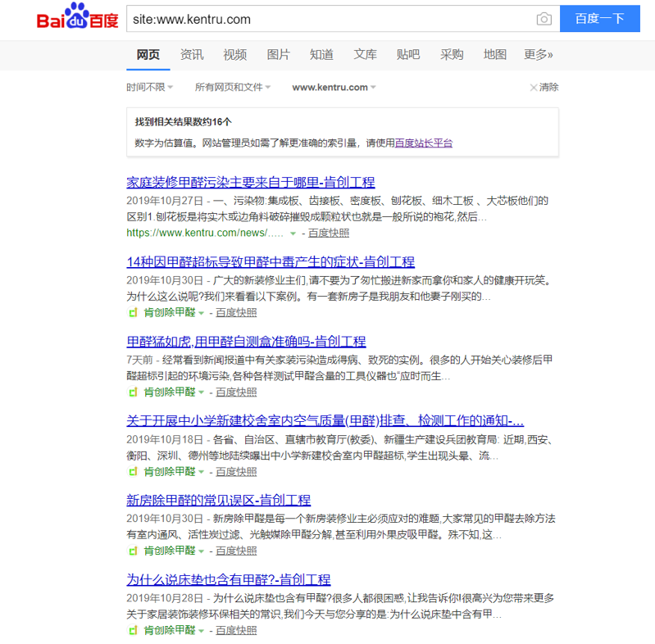The height and width of the screenshot is (644, 655).
Task: Open 百度快照 for the 甲醛猛如虎 result
Action: pos(236,392)
